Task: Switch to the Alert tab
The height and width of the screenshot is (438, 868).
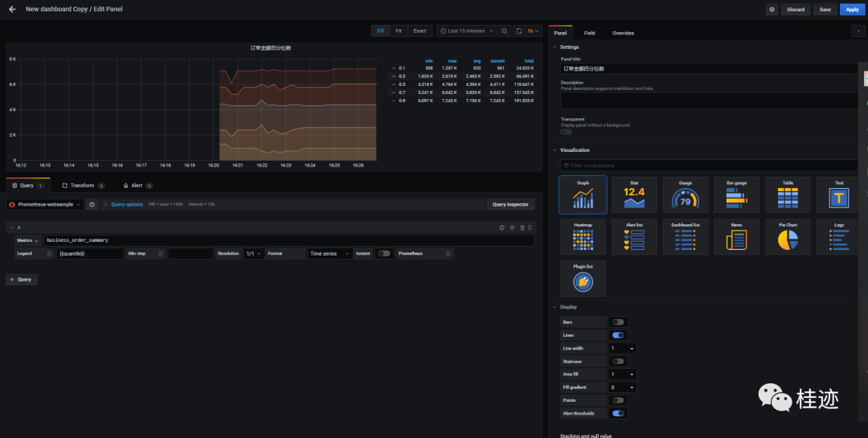Action: [x=137, y=186]
